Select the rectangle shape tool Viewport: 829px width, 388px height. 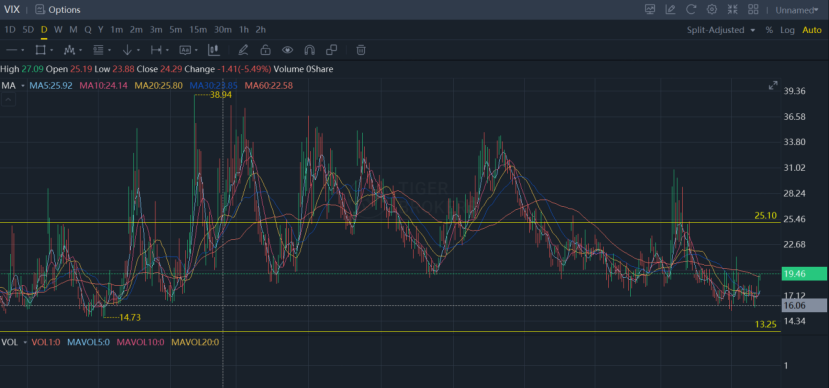click(40, 50)
